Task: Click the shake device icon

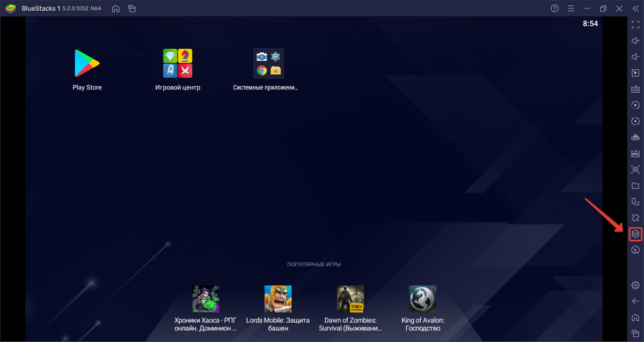Action: point(635,218)
